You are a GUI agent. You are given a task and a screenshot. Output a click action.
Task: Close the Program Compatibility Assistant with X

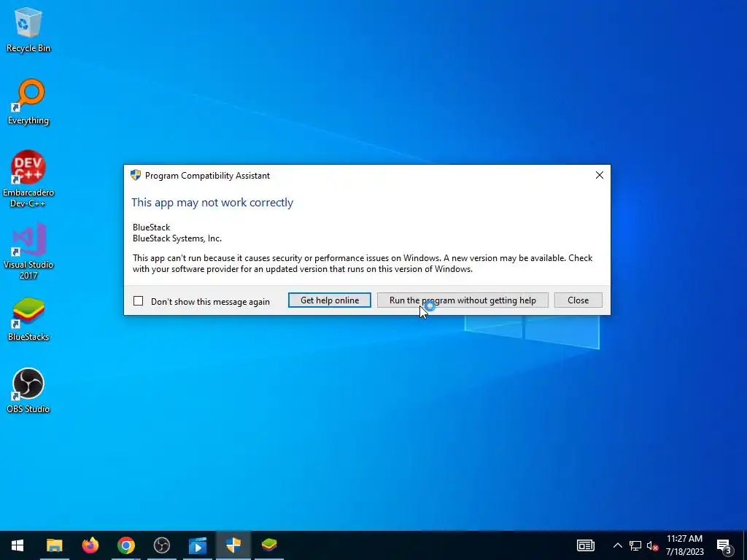600,175
